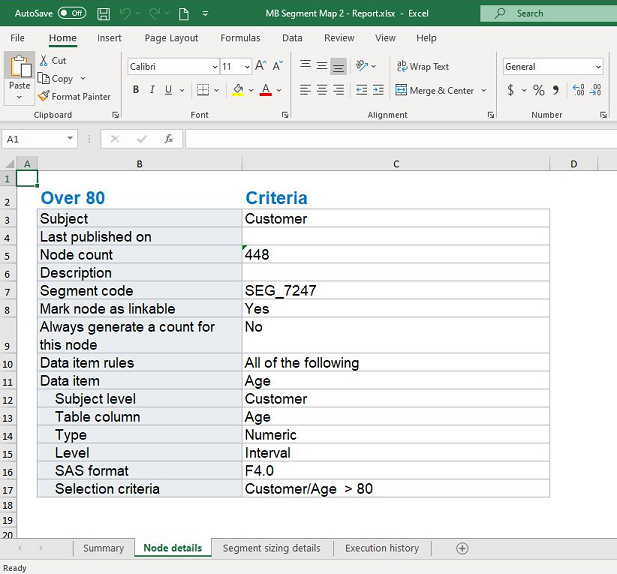Toggle underline formatting
Image resolution: width=617 pixels, height=574 pixels.
click(169, 90)
